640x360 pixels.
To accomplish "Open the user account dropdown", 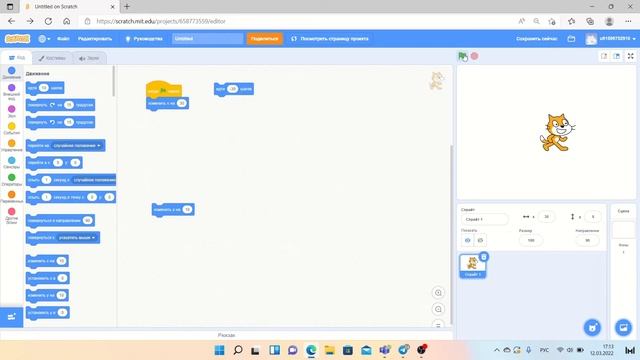I will 611,39.
